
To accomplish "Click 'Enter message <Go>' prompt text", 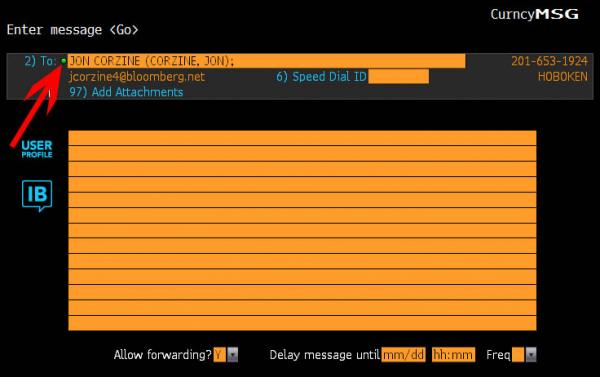I will pos(73,30).
